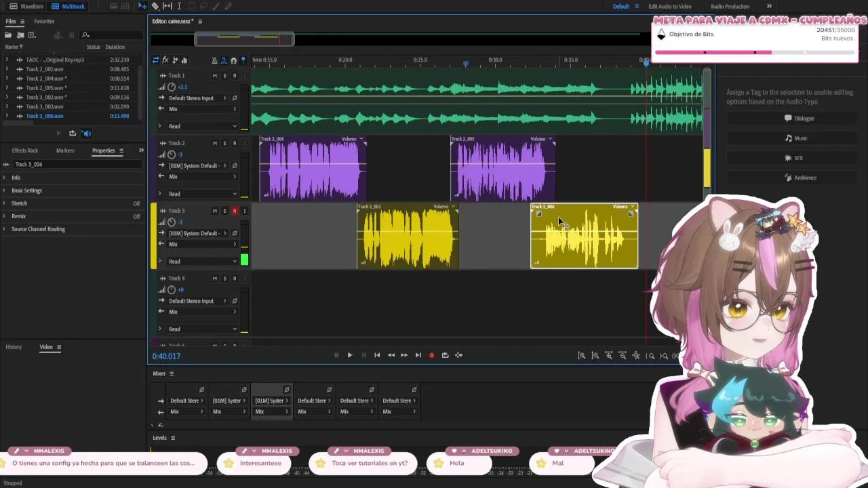
Task: Show the track effects (fx) view
Action: (165, 60)
